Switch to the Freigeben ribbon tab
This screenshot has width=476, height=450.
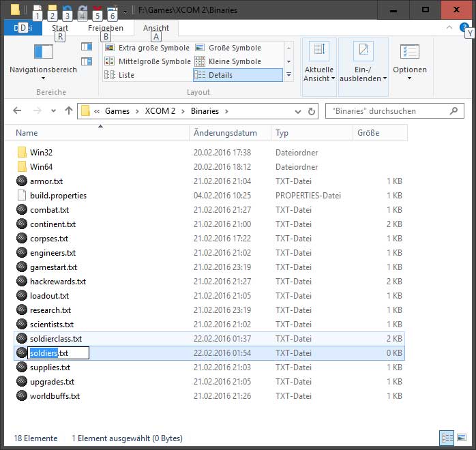106,28
